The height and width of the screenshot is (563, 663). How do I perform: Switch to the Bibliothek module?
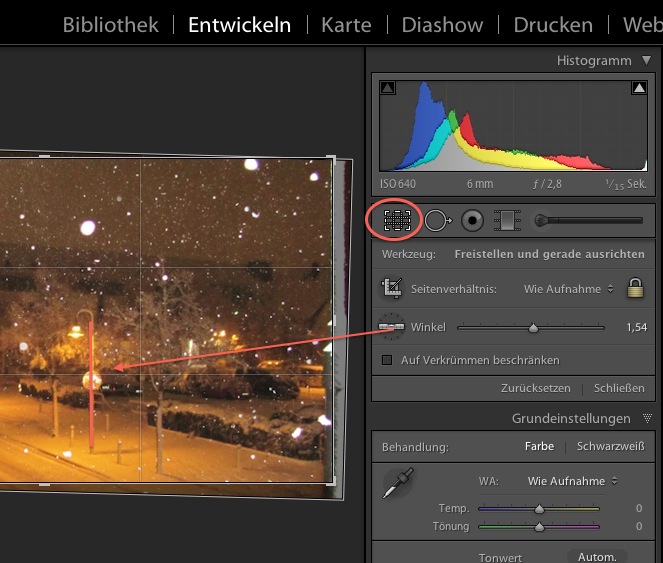pyautogui.click(x=110, y=25)
